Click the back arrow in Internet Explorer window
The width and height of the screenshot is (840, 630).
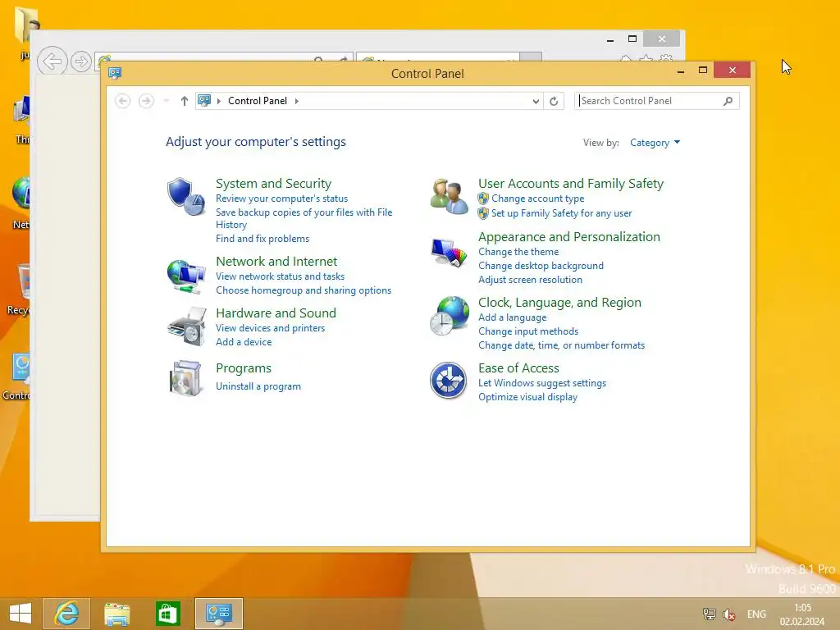click(x=52, y=62)
